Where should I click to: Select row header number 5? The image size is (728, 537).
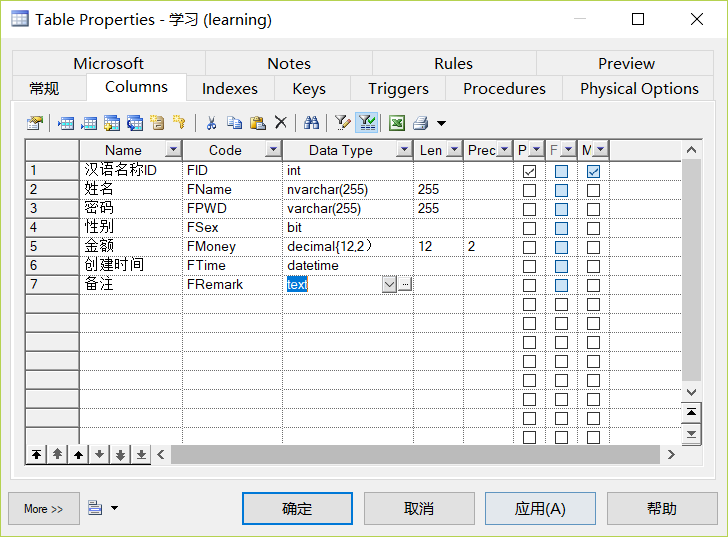tap(52, 246)
